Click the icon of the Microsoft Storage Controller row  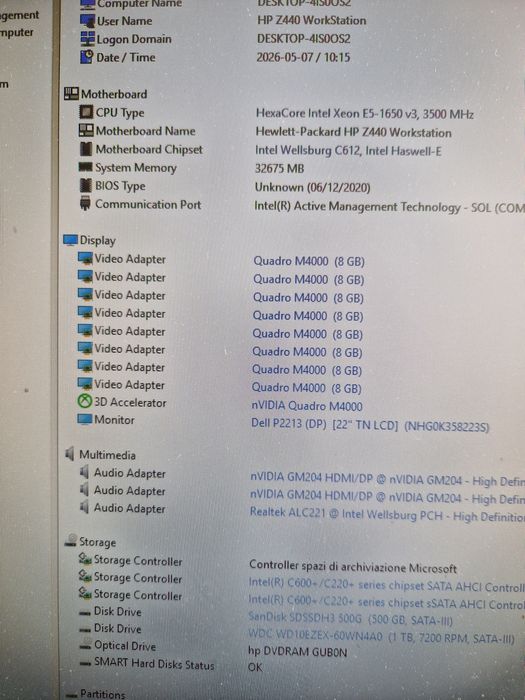(x=85, y=559)
